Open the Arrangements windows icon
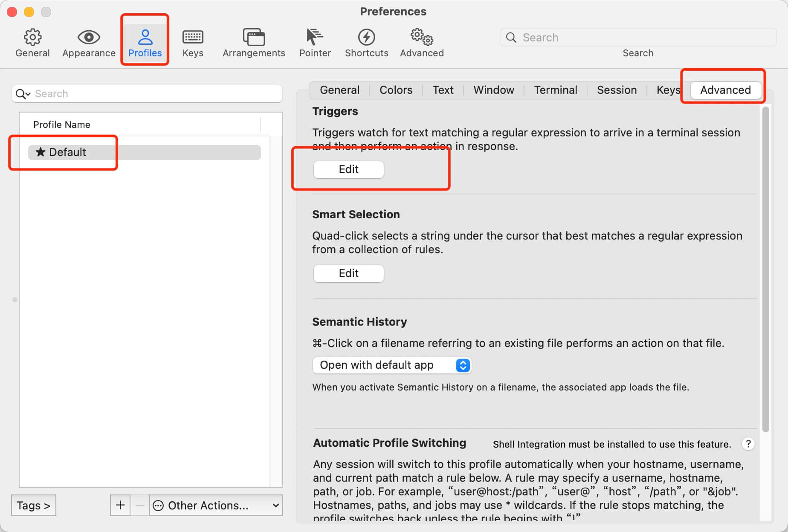The width and height of the screenshot is (788, 532). tap(254, 38)
